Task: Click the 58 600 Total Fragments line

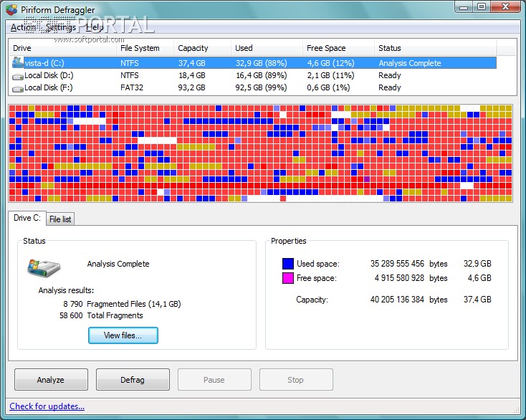Action: 101,315
